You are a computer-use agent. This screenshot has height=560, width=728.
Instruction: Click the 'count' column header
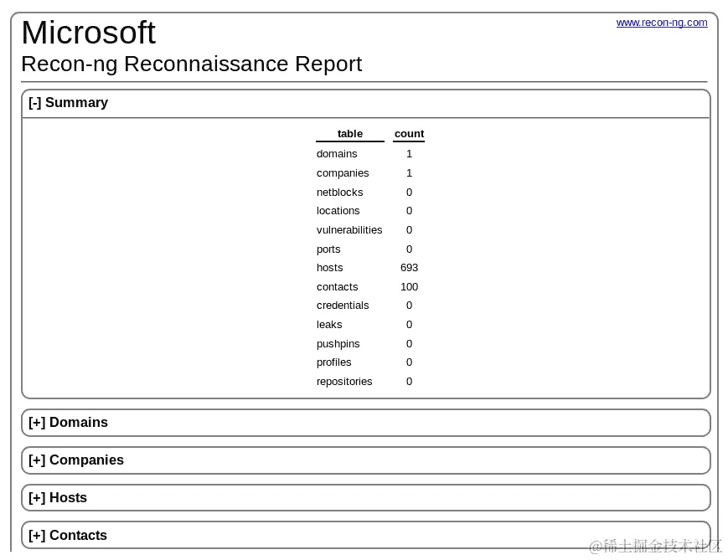409,134
